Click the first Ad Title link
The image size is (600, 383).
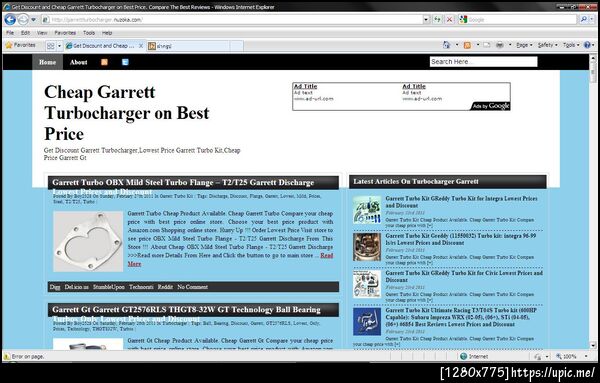point(305,86)
